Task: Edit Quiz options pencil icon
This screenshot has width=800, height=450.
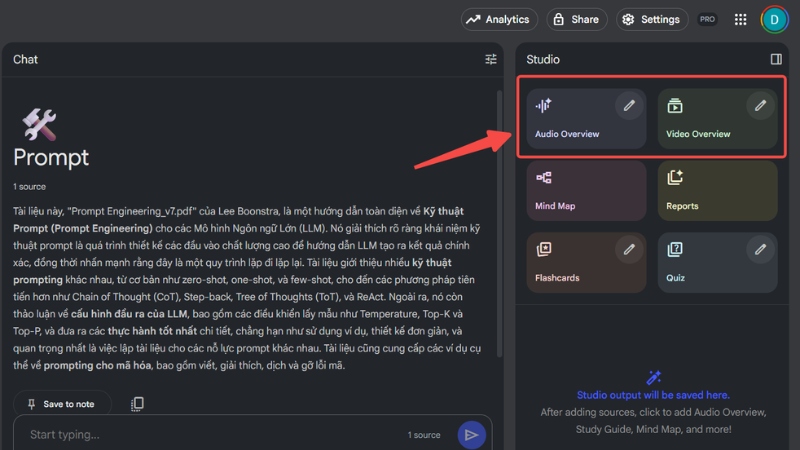Action: point(761,248)
